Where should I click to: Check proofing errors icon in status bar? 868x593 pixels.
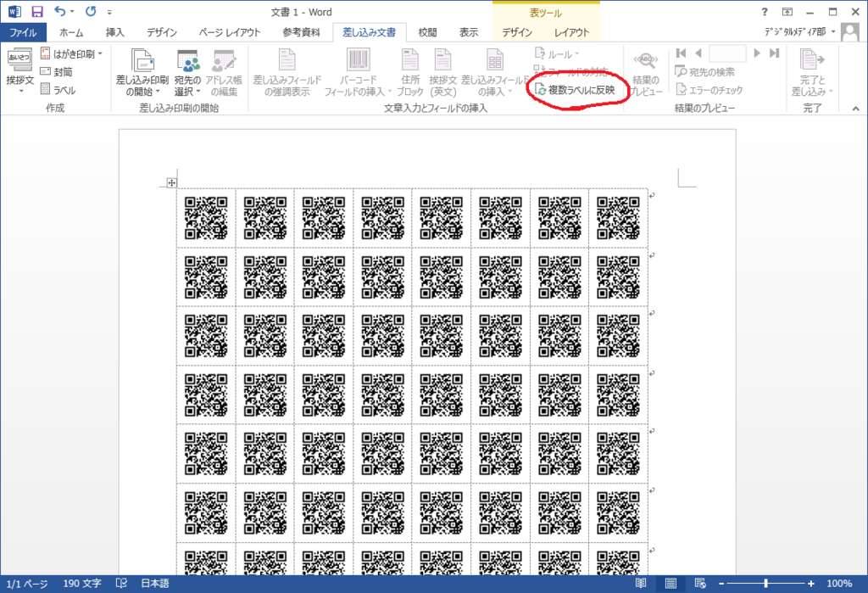pos(121,584)
